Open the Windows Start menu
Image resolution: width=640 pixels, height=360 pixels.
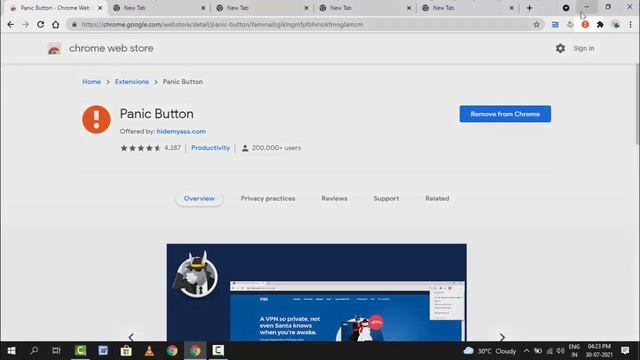click(11, 351)
